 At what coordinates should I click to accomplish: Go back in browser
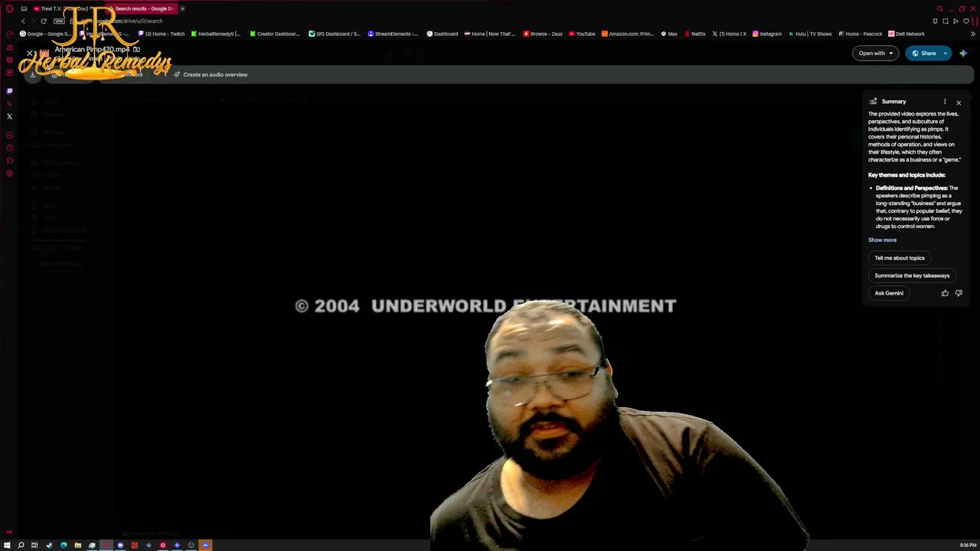(x=23, y=21)
